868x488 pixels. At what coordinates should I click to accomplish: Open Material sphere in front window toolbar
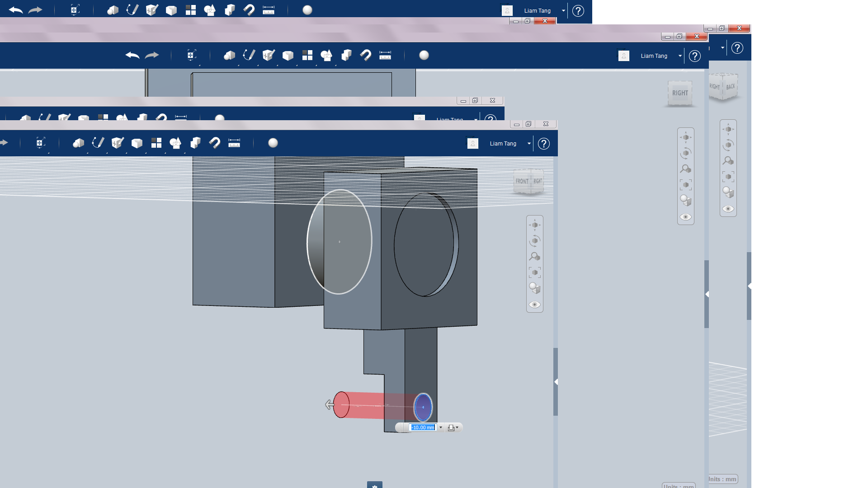point(273,143)
